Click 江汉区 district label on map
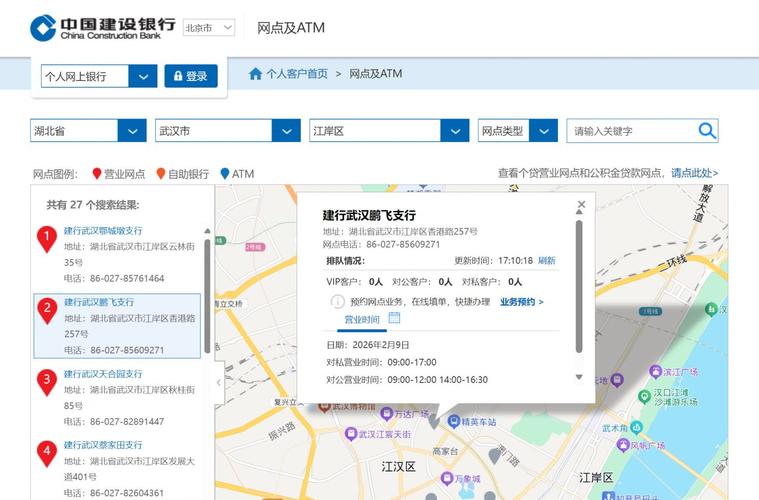The image size is (759, 500). (398, 467)
